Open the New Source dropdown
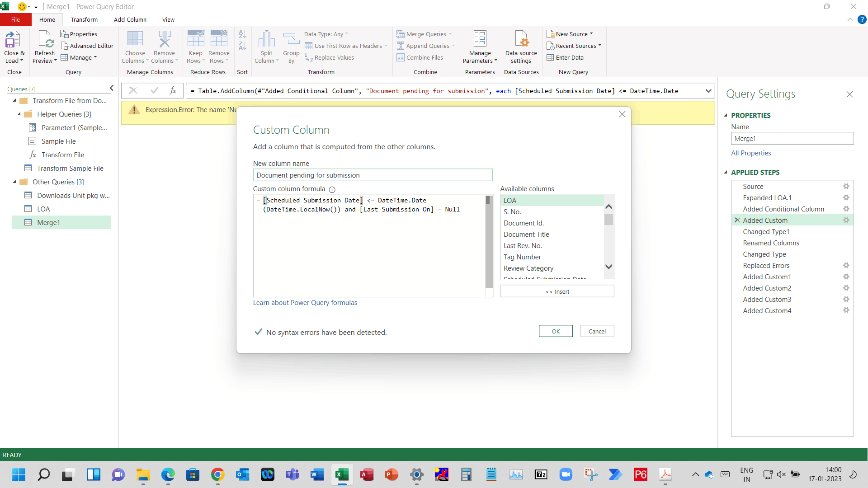 pos(570,34)
